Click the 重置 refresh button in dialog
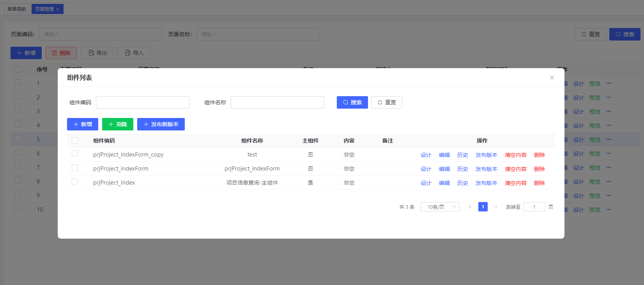This screenshot has width=644, height=285. [387, 102]
